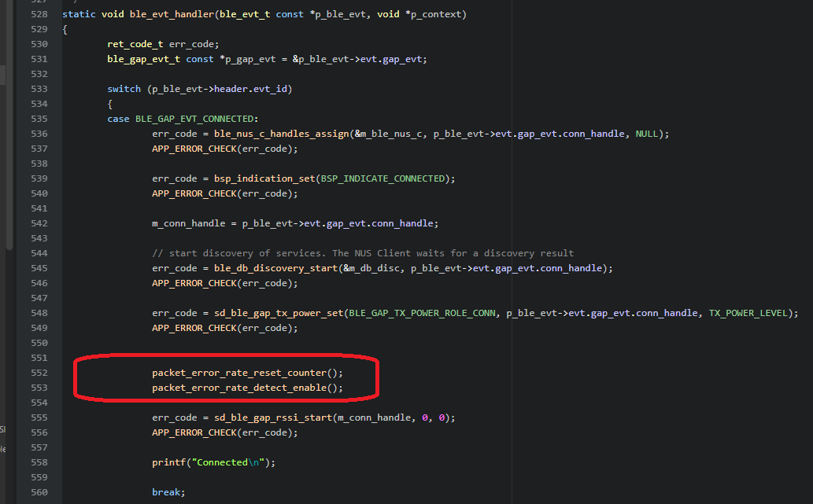The height and width of the screenshot is (504, 813).
Task: Click ret_code_t type on line 530
Action: [x=135, y=45]
